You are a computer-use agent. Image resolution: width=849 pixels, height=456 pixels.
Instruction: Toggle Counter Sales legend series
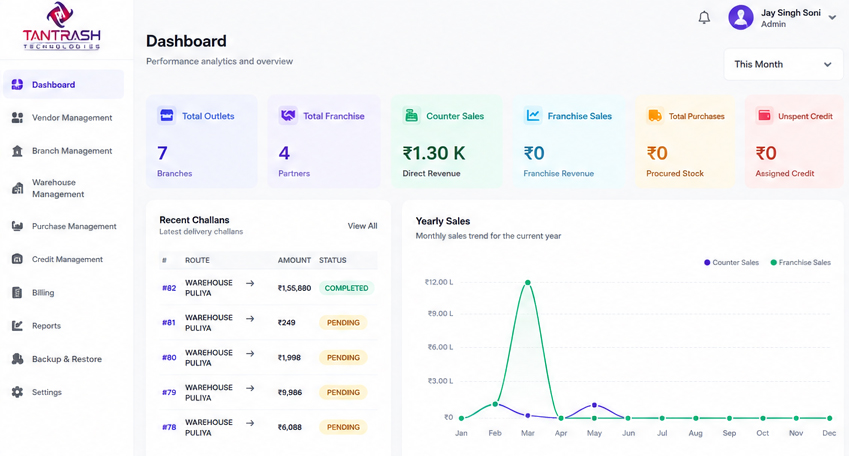pyautogui.click(x=731, y=263)
